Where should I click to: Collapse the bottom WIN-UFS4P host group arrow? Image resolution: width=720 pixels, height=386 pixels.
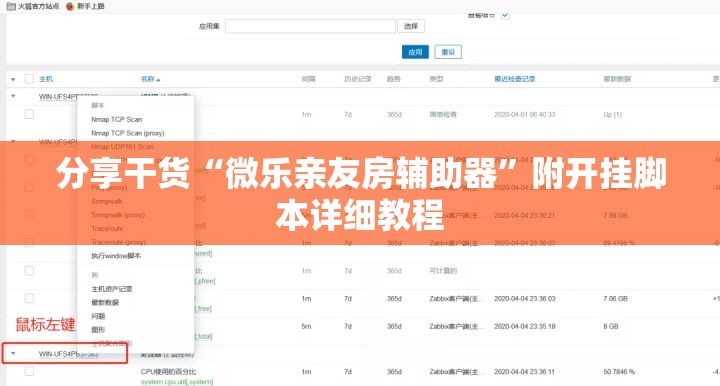(13, 353)
